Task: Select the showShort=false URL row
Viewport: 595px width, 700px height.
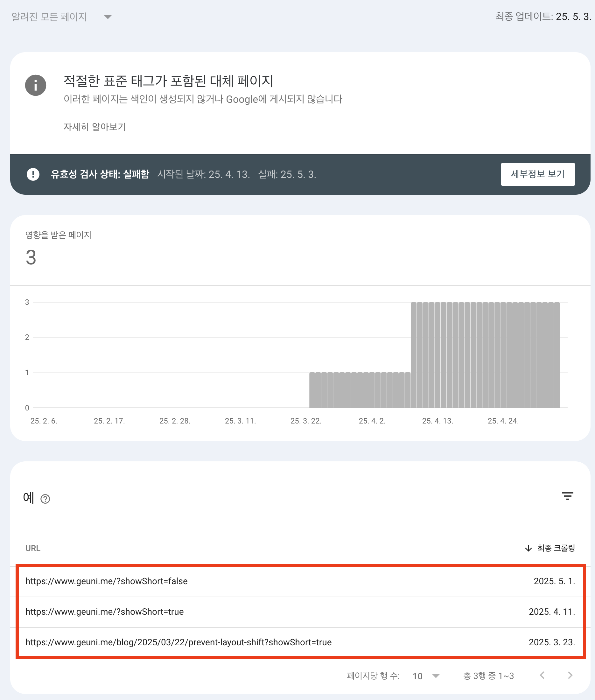Action: tap(300, 581)
